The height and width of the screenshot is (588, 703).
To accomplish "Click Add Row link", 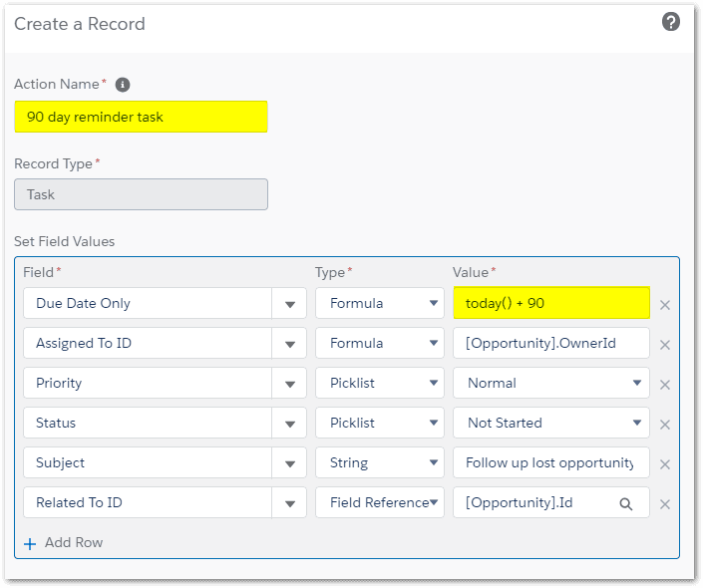I will pyautogui.click(x=64, y=543).
